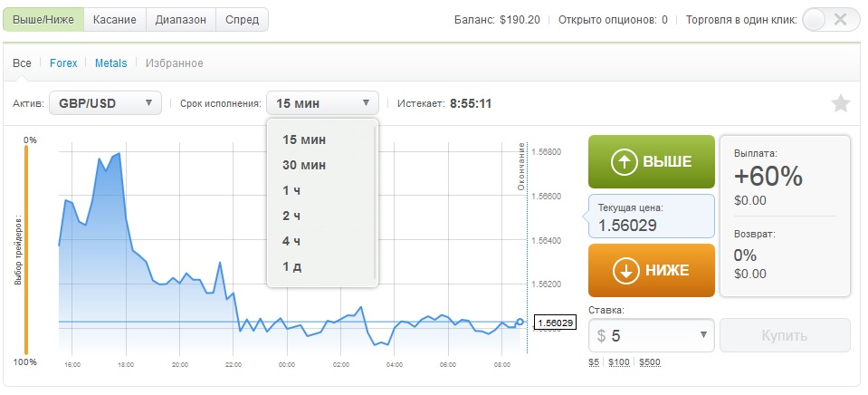Pick 2 ч from the dropdown list
Screen dimensions: 868x395
coord(291,216)
